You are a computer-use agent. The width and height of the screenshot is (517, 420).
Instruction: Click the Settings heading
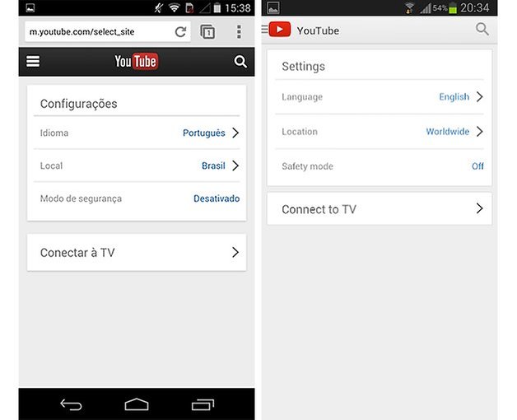(303, 67)
